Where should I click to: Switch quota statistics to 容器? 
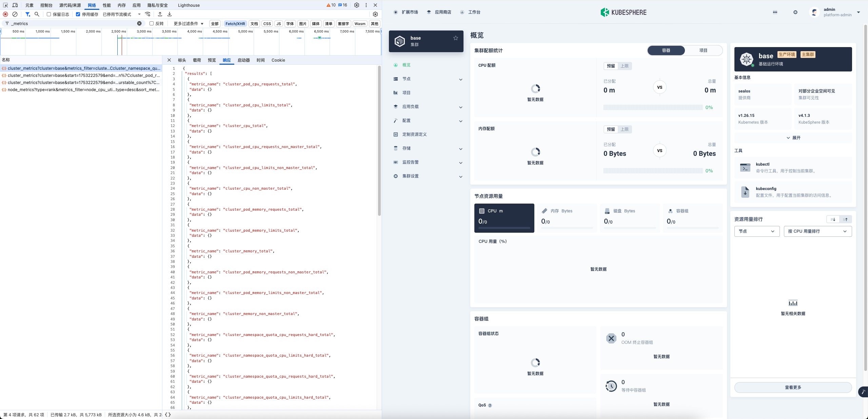666,50
